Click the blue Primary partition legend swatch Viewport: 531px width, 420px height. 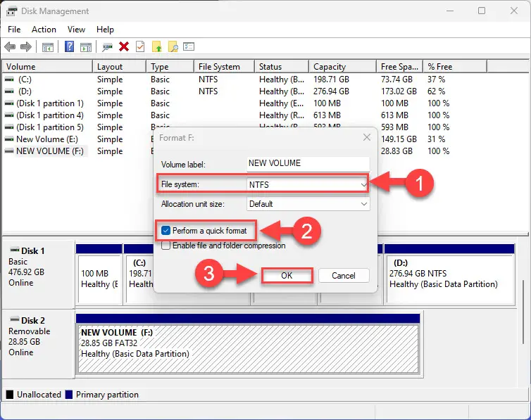(69, 395)
